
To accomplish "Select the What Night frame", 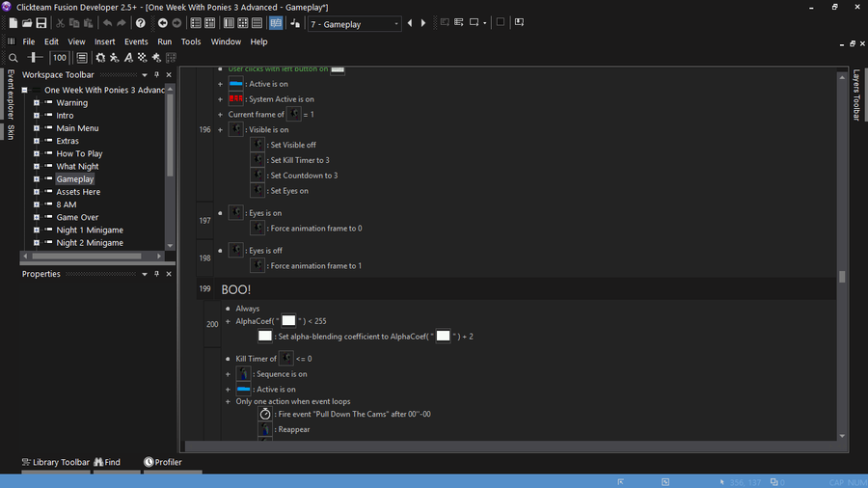I will tap(77, 167).
